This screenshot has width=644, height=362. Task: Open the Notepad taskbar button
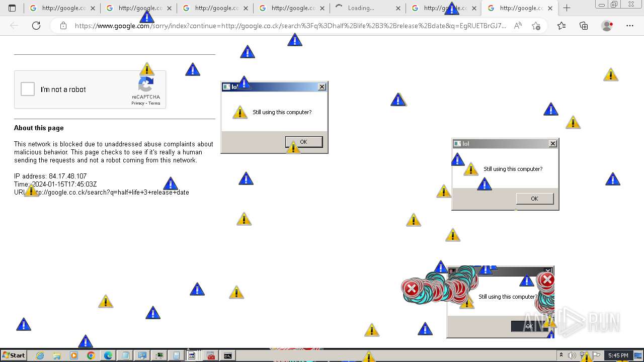(125, 355)
